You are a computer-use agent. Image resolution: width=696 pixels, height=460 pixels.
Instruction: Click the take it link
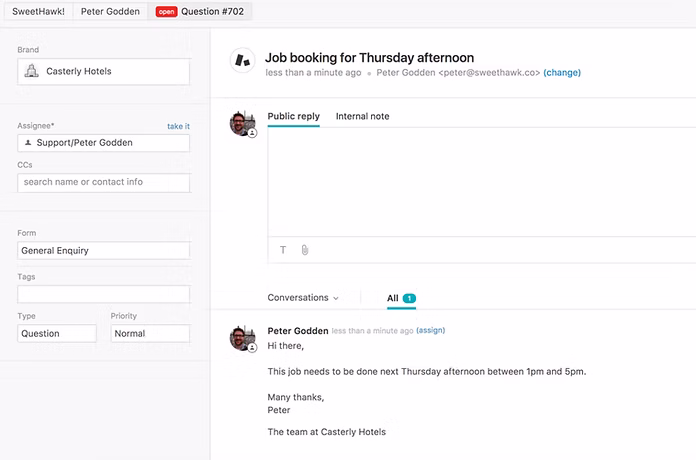[x=178, y=126]
